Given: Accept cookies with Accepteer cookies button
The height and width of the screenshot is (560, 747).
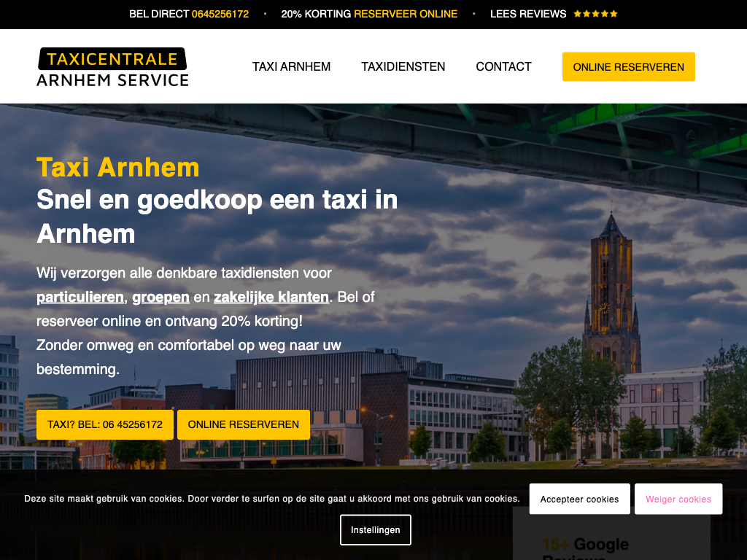Looking at the screenshot, I should (x=579, y=499).
